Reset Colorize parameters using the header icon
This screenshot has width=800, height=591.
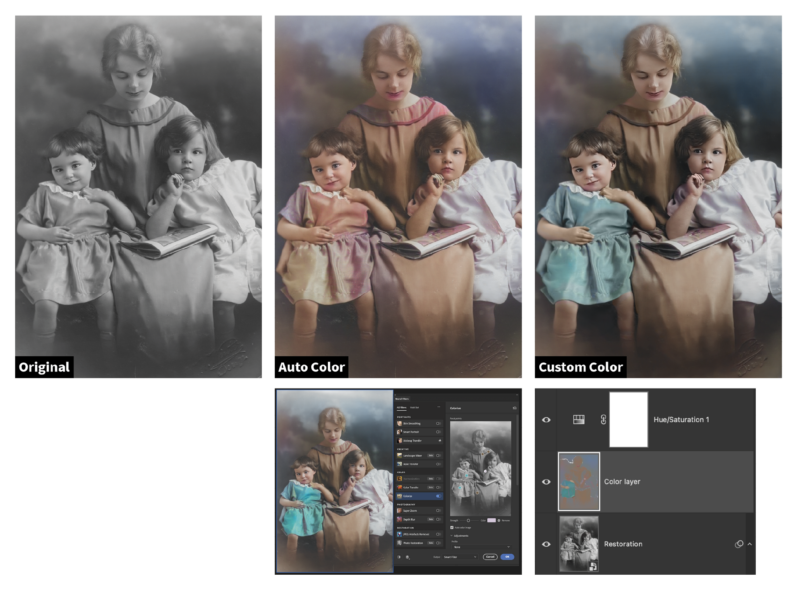tap(515, 408)
